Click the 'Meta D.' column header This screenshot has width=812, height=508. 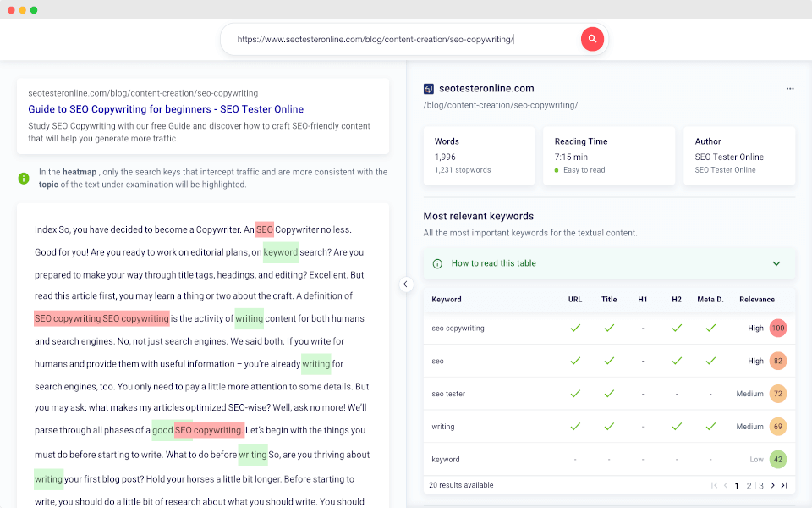[x=710, y=300]
